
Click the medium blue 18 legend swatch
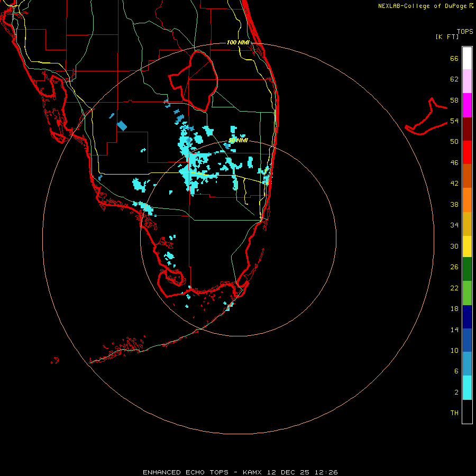[467, 340]
